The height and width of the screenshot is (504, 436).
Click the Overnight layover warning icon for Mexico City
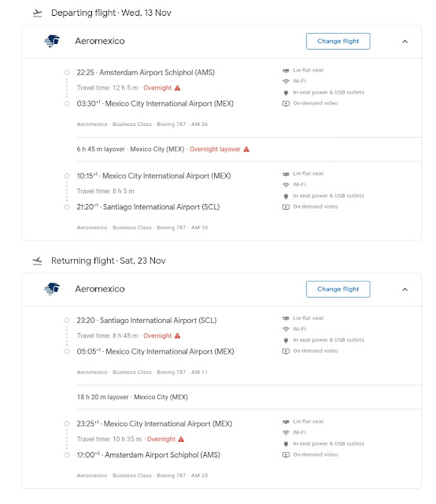(x=246, y=149)
